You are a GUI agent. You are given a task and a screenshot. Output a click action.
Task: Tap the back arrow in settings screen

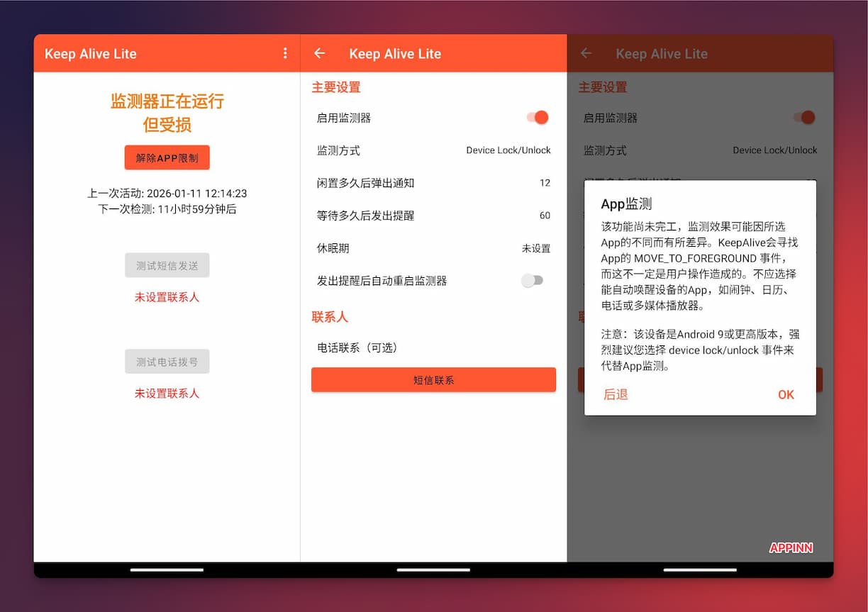pyautogui.click(x=319, y=53)
